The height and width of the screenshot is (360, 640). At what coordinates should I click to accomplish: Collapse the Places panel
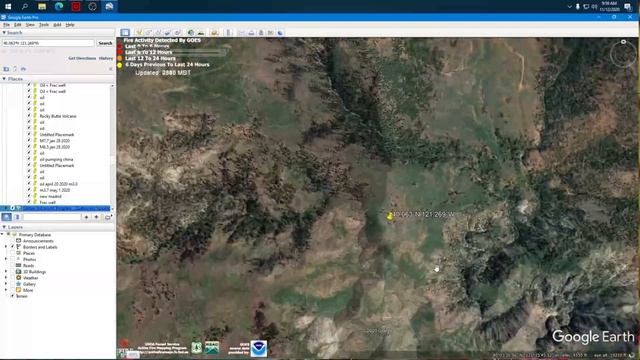point(4,79)
